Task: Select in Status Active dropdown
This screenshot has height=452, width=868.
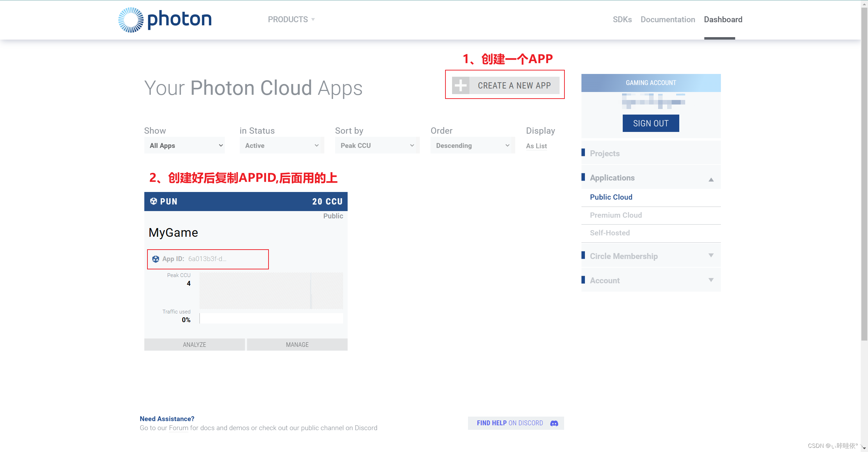Action: coord(281,145)
